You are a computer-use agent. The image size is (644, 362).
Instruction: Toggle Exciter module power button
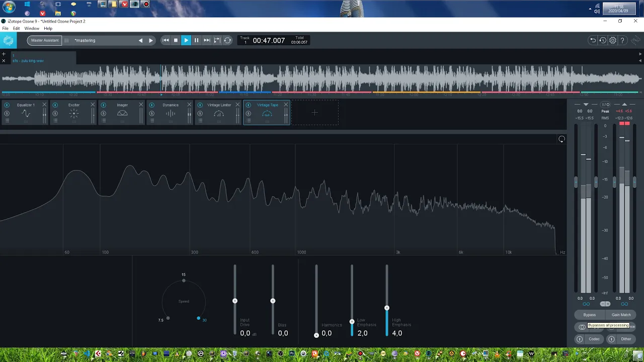[x=55, y=105]
